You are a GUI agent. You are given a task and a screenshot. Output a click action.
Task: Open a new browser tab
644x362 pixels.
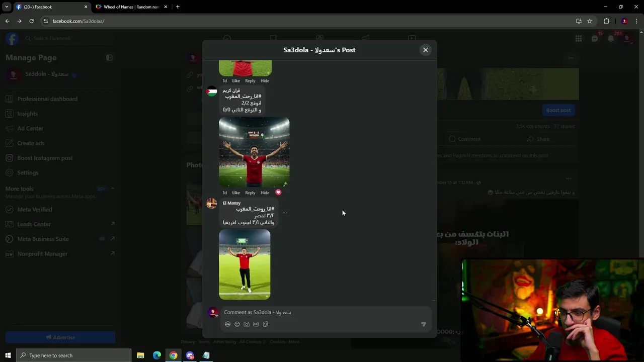178,7
